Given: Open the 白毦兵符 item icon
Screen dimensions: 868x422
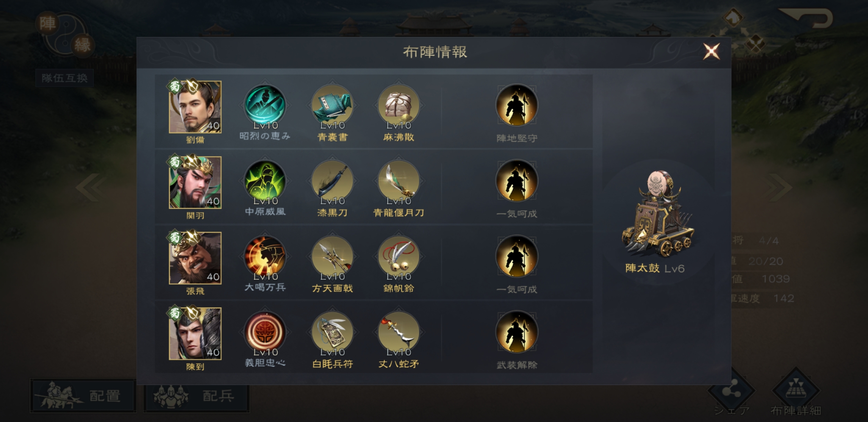Looking at the screenshot, I should pyautogui.click(x=332, y=333).
